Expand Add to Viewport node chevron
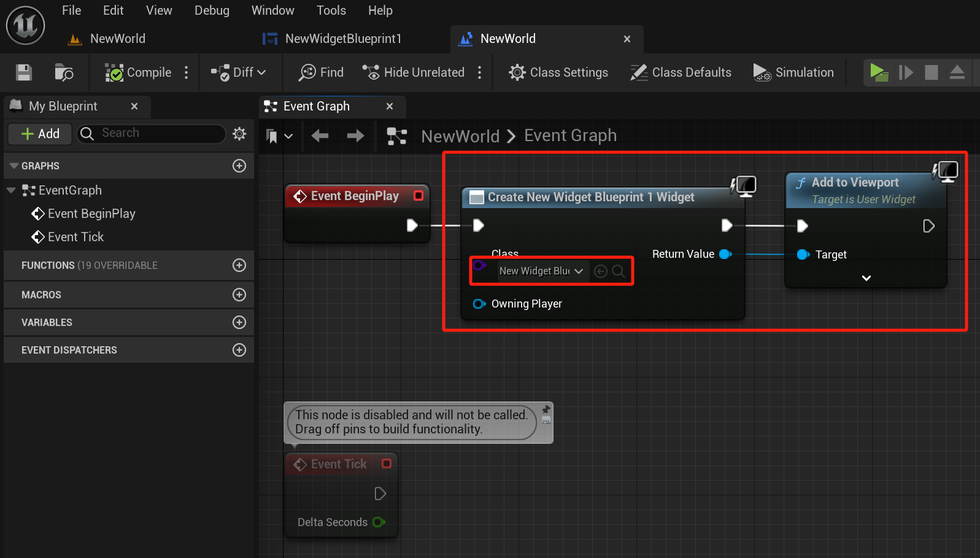Image resolution: width=980 pixels, height=558 pixels. (x=866, y=278)
